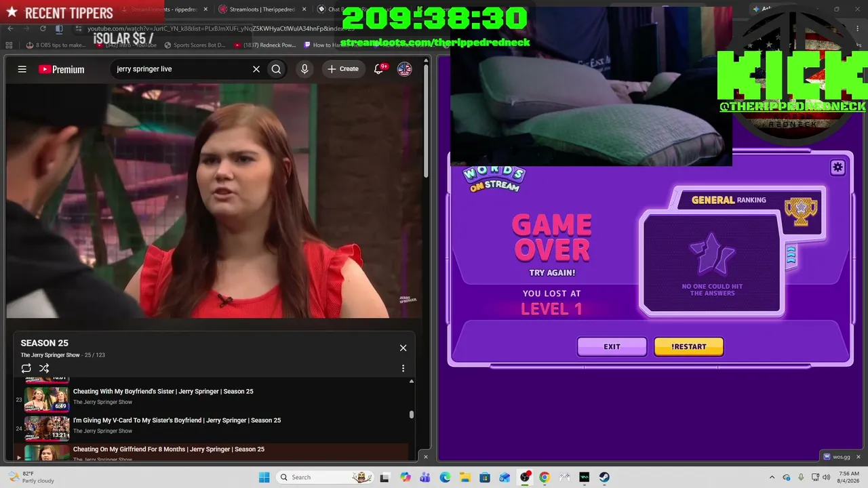This screenshot has height=488, width=868.
Task: Clear the YouTube search box text
Action: [256, 69]
